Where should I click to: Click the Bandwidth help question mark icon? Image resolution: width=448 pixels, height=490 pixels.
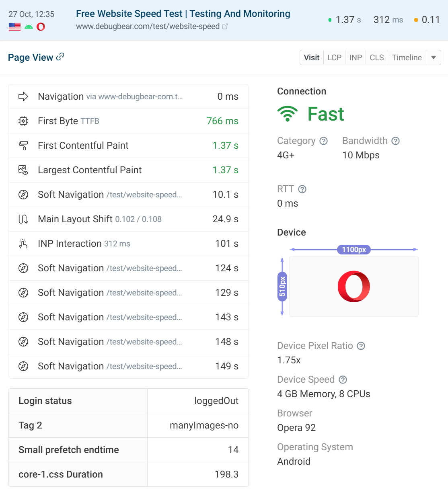point(395,141)
